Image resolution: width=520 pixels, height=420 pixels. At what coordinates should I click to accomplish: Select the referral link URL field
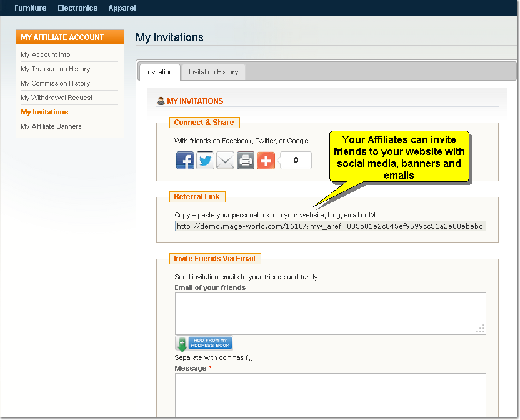(330, 226)
